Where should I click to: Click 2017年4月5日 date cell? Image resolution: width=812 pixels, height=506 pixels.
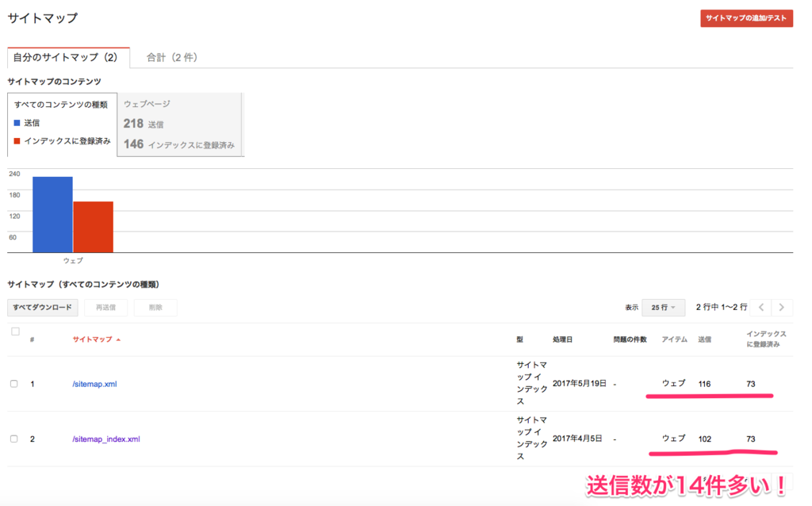(x=577, y=438)
